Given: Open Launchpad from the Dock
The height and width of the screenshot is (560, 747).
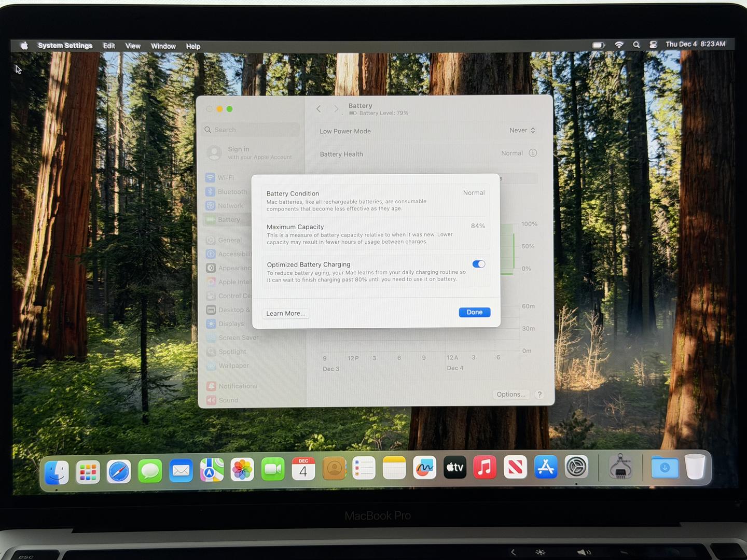Looking at the screenshot, I should [88, 471].
